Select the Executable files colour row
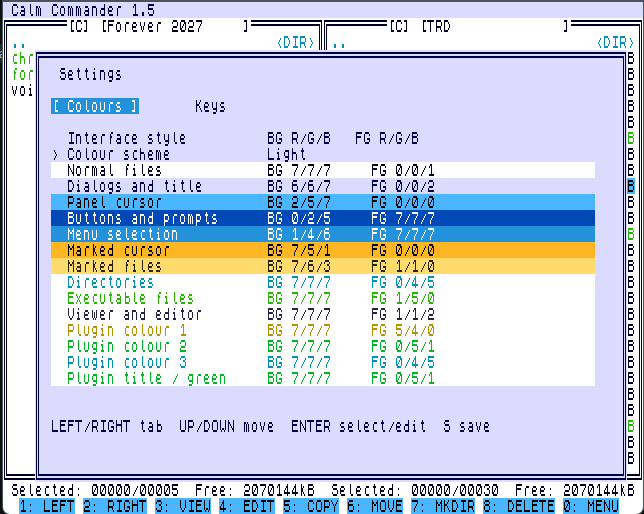The height and width of the screenshot is (514, 644). pos(323,298)
